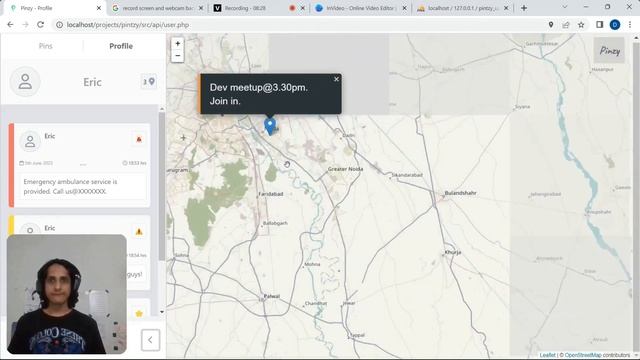Zoom in on the map
The image size is (640, 360).
point(178,43)
